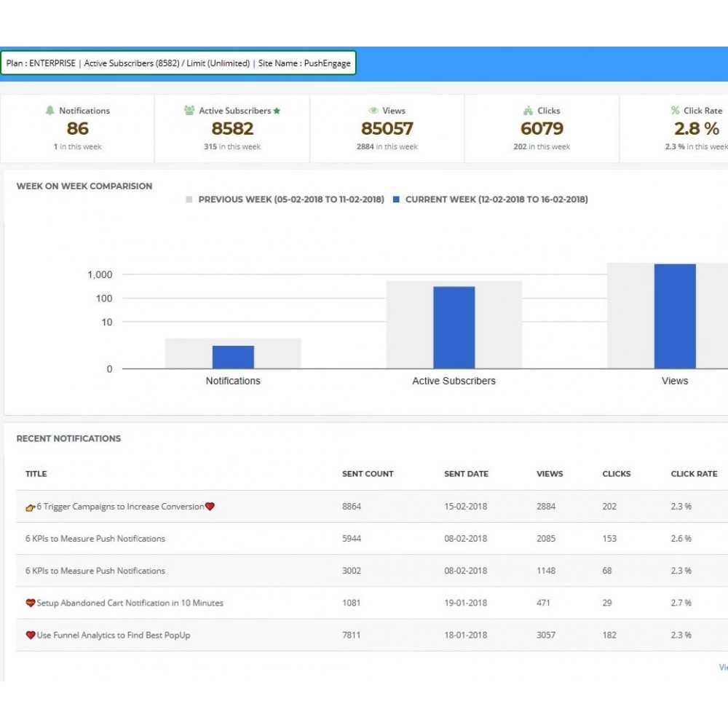Viewport: 728px width, 728px height.
Task: Click the sent date cell 19-01-2018
Action: [x=466, y=603]
